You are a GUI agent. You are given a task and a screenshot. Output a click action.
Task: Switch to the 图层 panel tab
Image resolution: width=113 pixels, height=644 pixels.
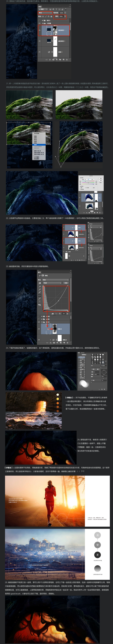point(40,7)
